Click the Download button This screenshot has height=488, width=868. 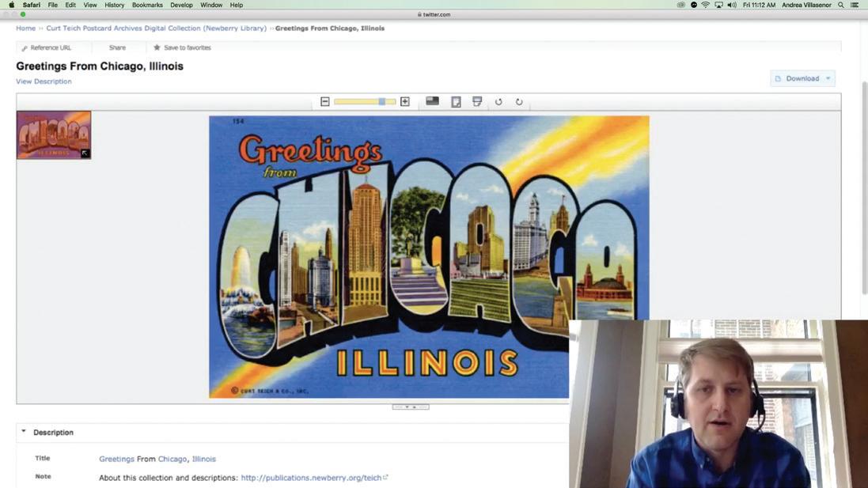[802, 78]
